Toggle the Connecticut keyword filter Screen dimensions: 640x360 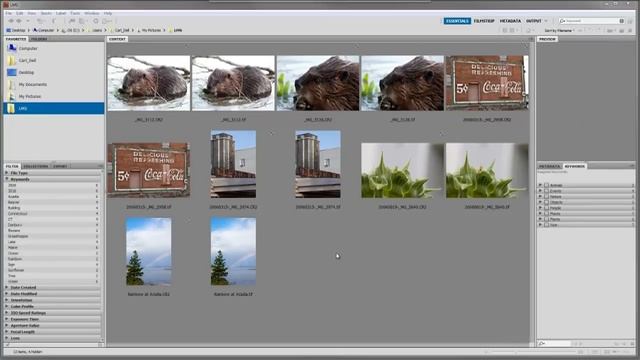pos(53,213)
